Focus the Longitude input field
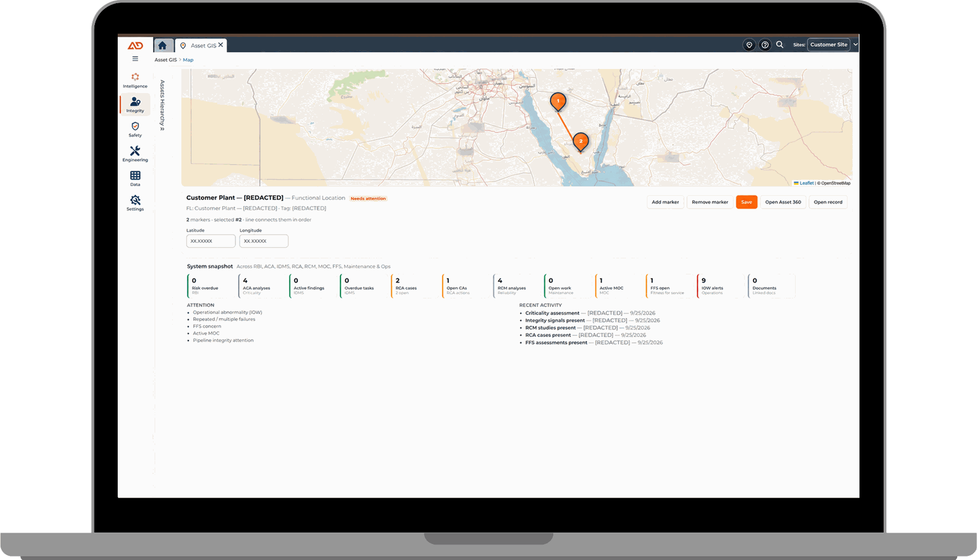Viewport: 977px width, 560px height. pyautogui.click(x=264, y=241)
